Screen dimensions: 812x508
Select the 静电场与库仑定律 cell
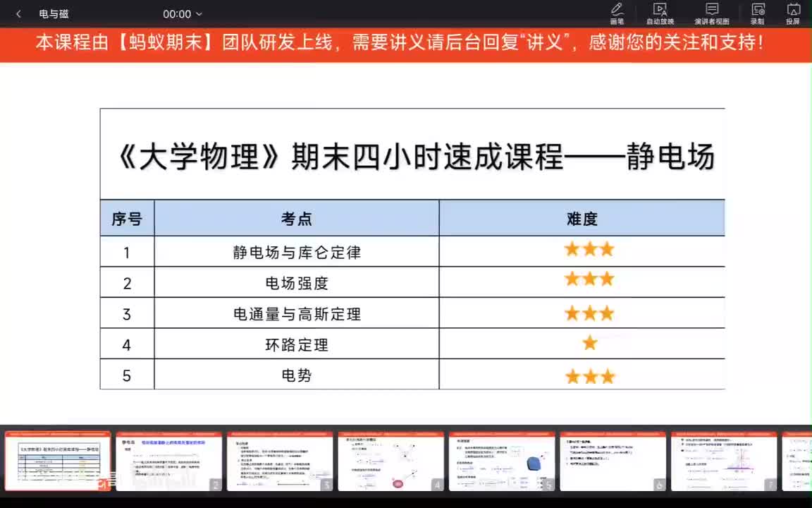click(297, 252)
